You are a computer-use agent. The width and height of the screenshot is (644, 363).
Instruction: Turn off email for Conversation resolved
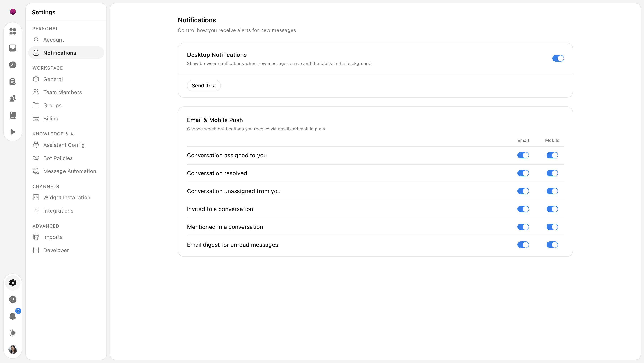(x=523, y=173)
